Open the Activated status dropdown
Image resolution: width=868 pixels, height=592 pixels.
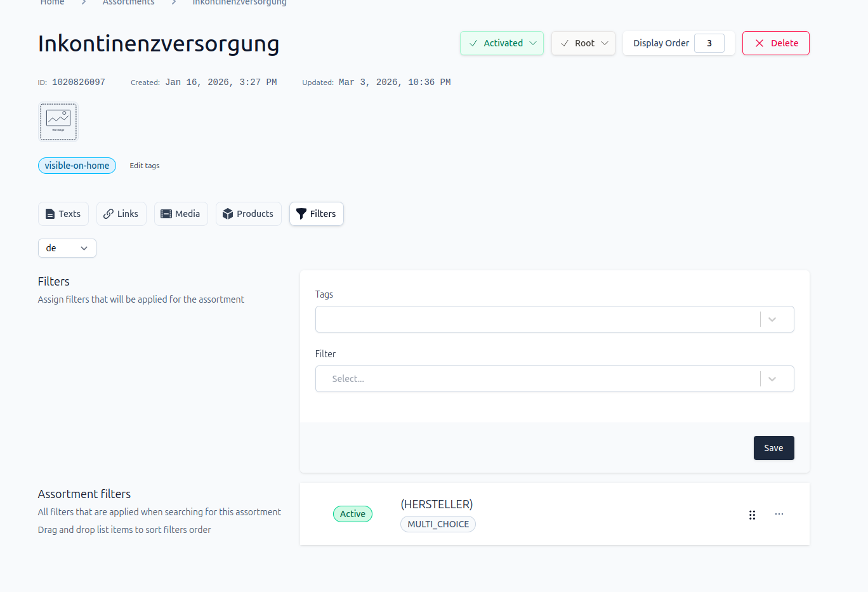tap(502, 43)
